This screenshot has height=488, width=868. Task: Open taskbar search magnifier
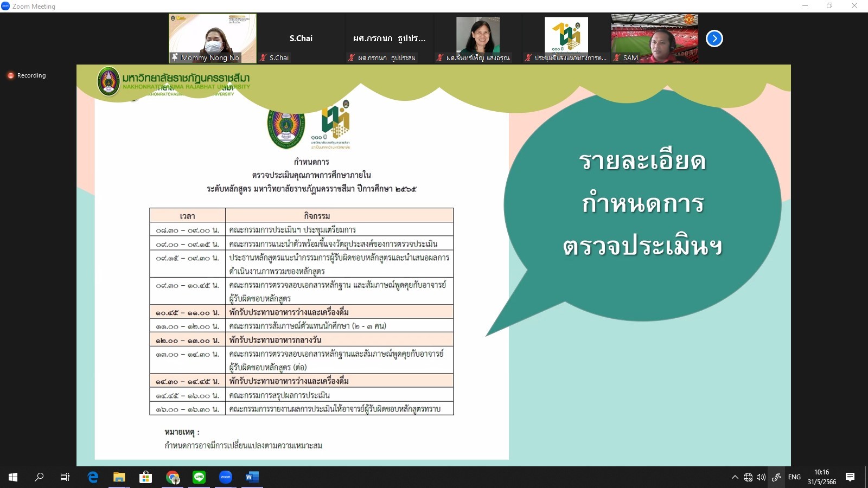pyautogui.click(x=39, y=477)
